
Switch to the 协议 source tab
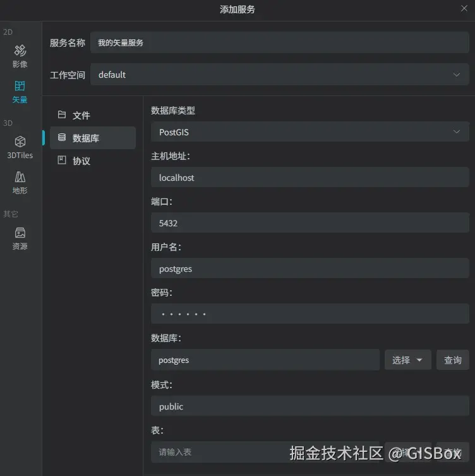pyautogui.click(x=93, y=161)
